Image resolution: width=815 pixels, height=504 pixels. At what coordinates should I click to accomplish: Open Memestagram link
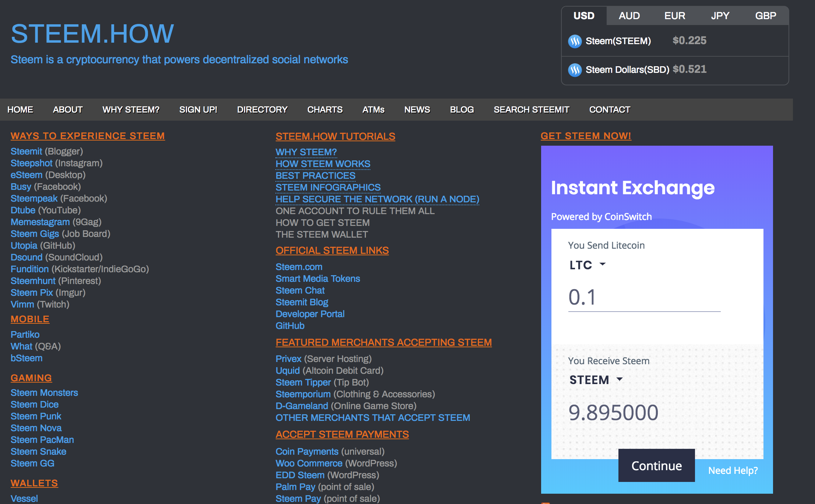[x=40, y=222]
